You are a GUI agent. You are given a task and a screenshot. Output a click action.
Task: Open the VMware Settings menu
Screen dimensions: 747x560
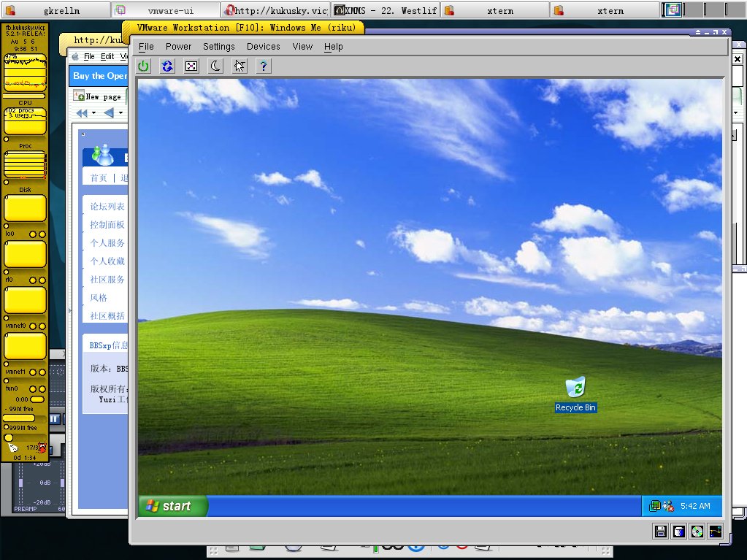[x=218, y=47]
